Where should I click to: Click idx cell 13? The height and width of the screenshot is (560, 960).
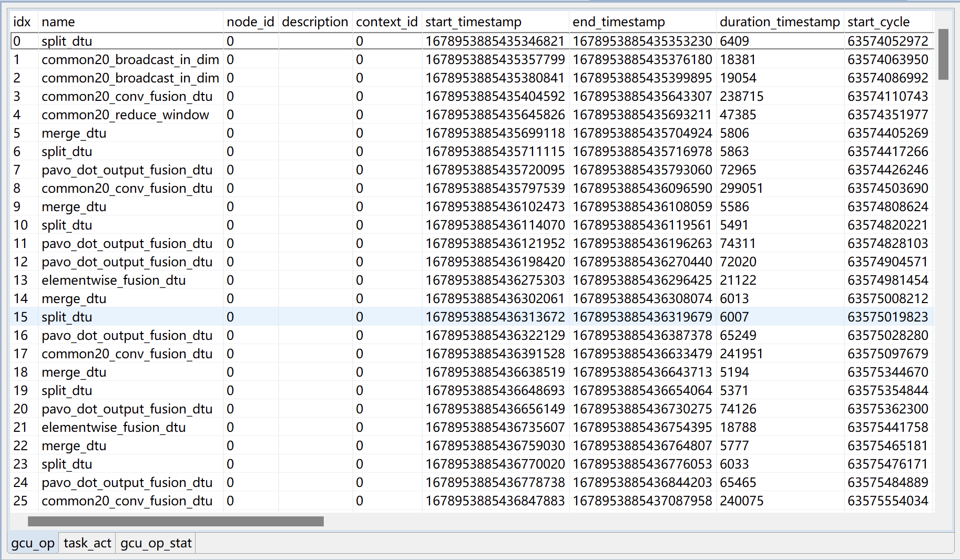21,280
